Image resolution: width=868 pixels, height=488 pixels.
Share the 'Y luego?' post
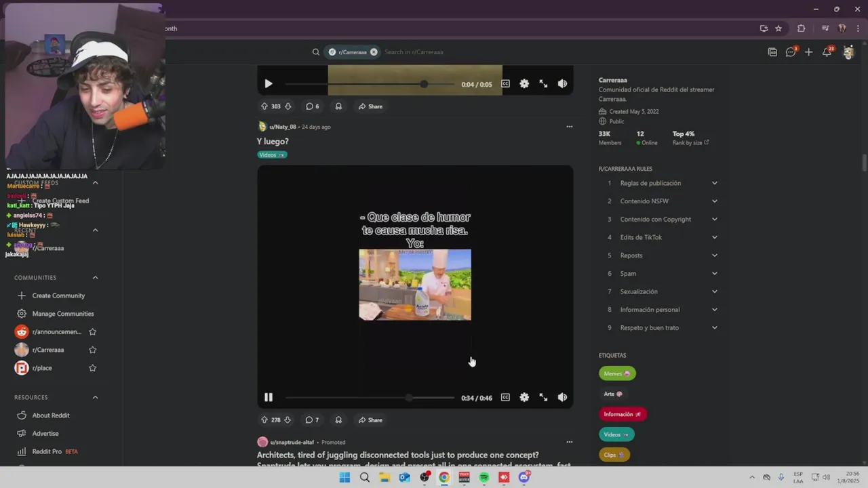(x=370, y=420)
